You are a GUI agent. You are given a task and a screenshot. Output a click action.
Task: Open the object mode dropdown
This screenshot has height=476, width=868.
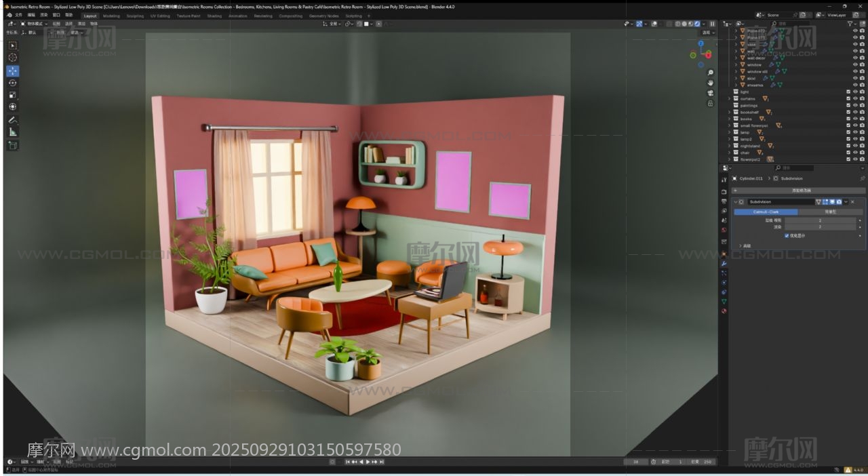34,24
